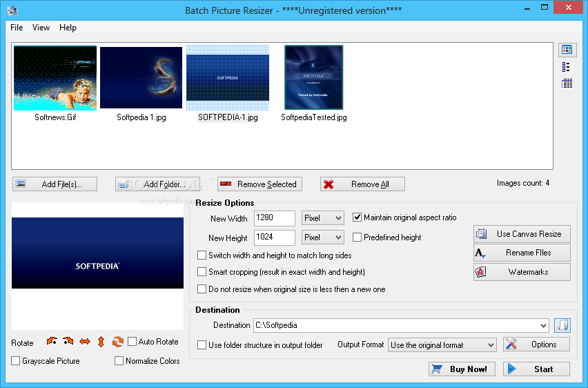Click Buy Now! button
Viewport: 588px width, 388px height.
pyautogui.click(x=462, y=369)
